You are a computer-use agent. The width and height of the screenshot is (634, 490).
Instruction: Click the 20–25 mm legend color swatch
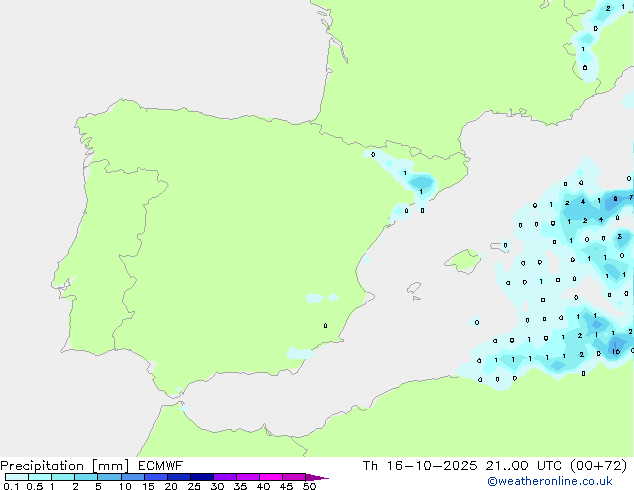pos(179,477)
